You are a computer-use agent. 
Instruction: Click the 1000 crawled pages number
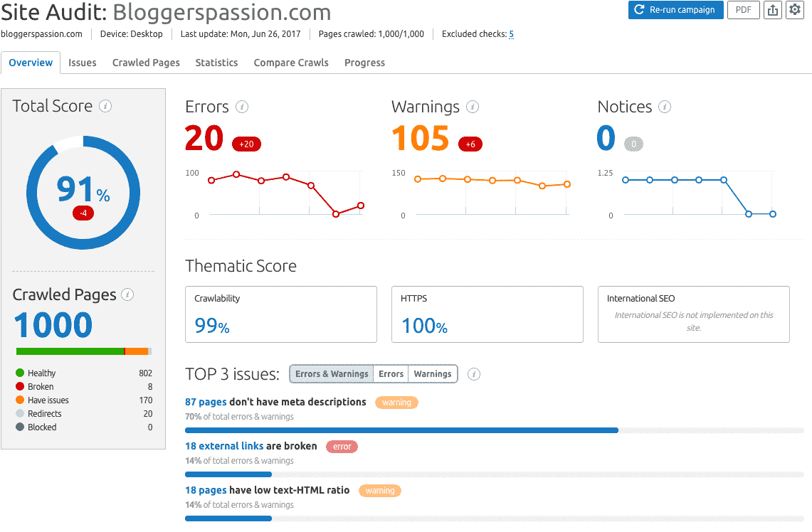(x=53, y=325)
